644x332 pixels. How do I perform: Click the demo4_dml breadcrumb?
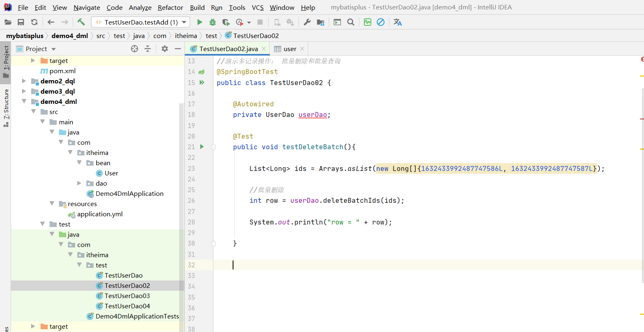70,36
